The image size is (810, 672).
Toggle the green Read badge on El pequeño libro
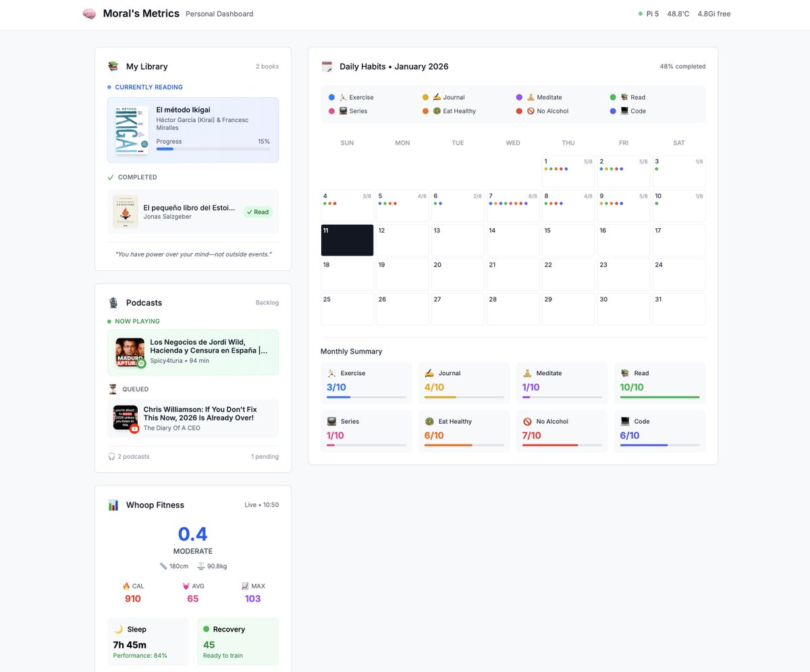coord(258,212)
